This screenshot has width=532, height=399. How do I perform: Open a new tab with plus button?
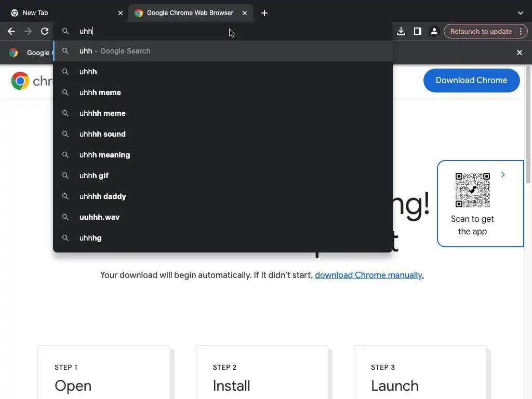(264, 13)
